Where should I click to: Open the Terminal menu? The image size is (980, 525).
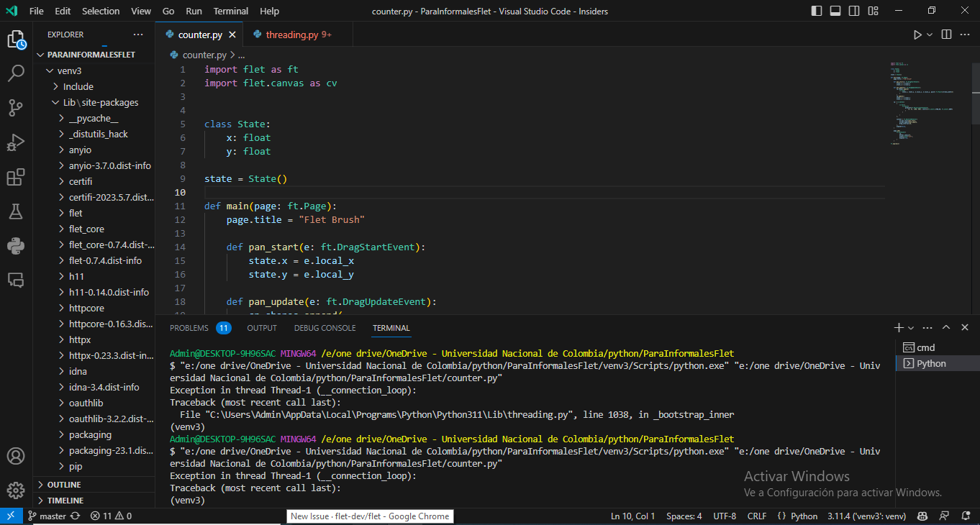click(230, 11)
